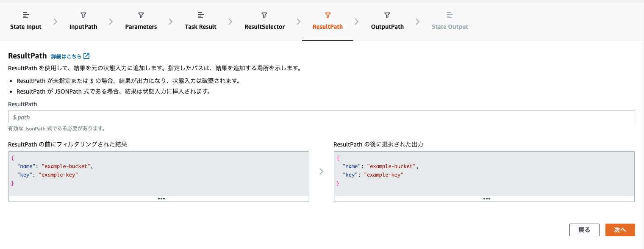Click the Task Result step icon
This screenshot has height=249, width=644.
coord(200,15)
